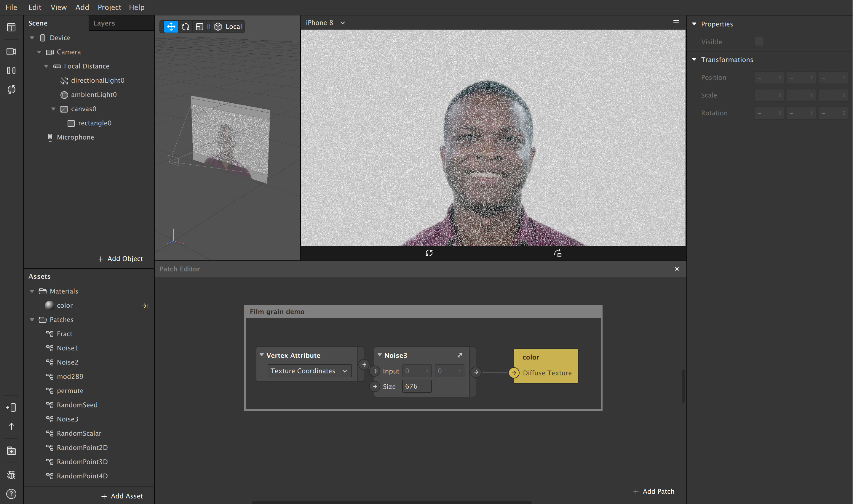853x504 pixels.
Task: Toggle the Visible checkbox in Properties
Action: pyautogui.click(x=759, y=41)
